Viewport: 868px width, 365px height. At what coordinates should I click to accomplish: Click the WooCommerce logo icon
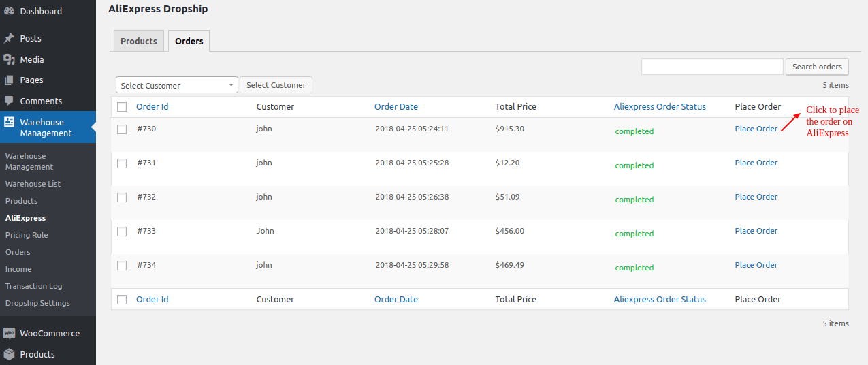9,334
